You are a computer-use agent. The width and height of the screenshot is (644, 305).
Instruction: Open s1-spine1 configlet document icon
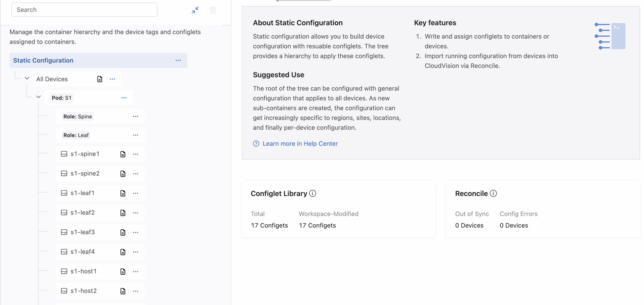coord(123,154)
